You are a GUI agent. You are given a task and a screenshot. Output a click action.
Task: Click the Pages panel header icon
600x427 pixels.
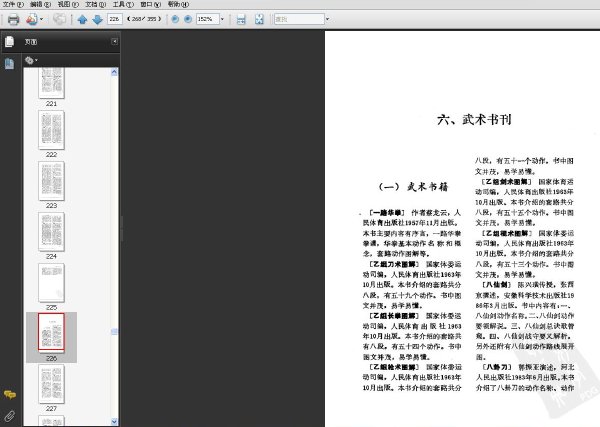point(10,41)
